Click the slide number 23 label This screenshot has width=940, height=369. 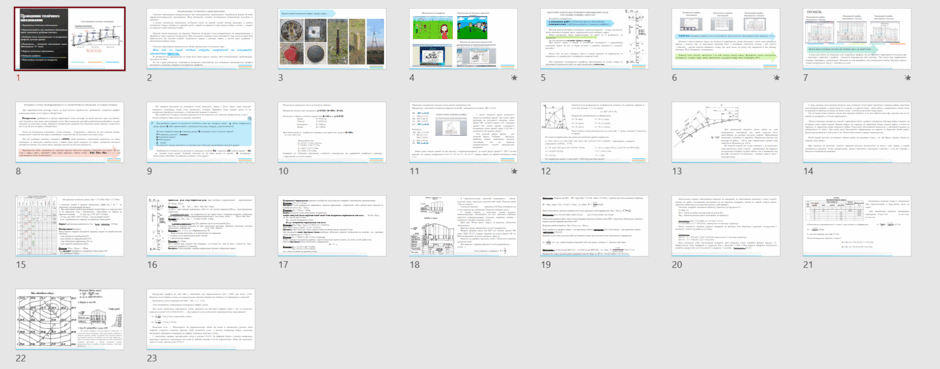pyautogui.click(x=152, y=358)
